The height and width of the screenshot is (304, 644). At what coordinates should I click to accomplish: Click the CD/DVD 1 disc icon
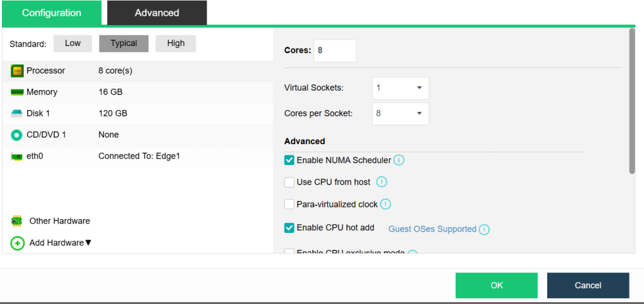[x=17, y=135]
